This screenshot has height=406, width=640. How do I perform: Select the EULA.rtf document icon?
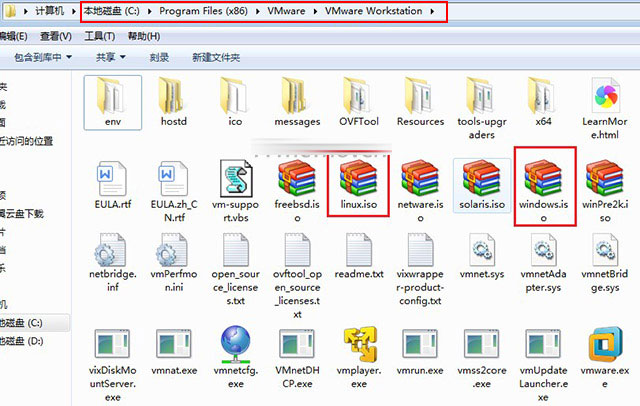[x=112, y=179]
